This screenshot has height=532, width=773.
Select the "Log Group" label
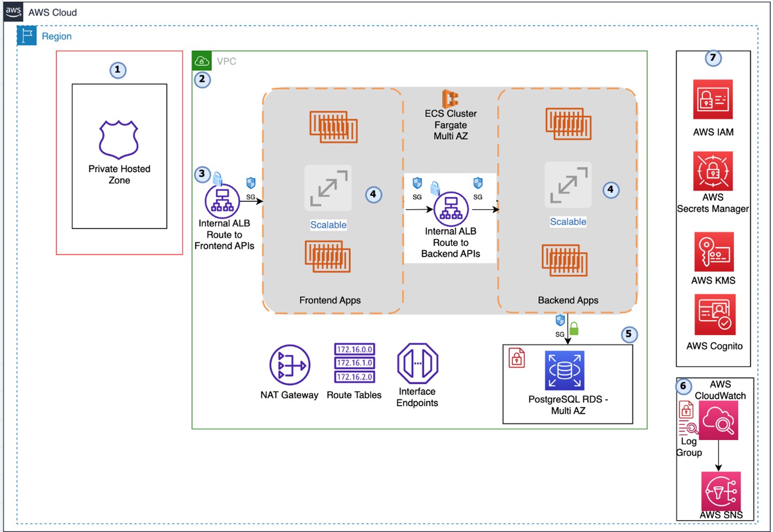point(689,447)
